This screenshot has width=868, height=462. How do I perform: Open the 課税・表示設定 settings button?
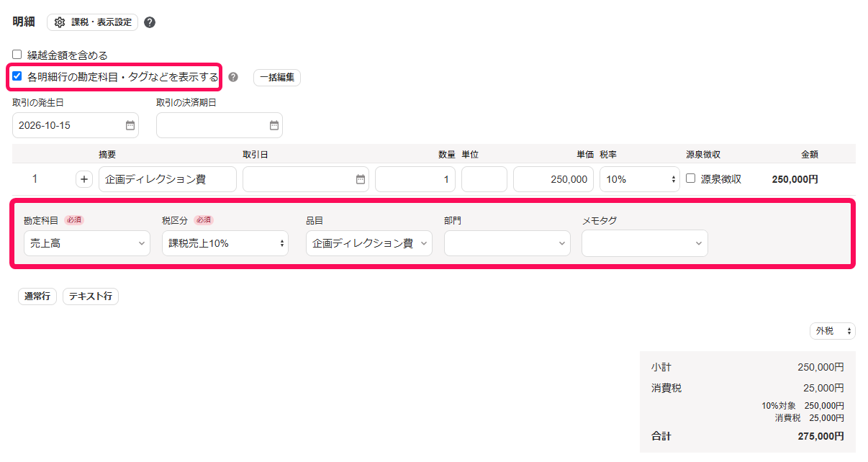click(x=92, y=22)
